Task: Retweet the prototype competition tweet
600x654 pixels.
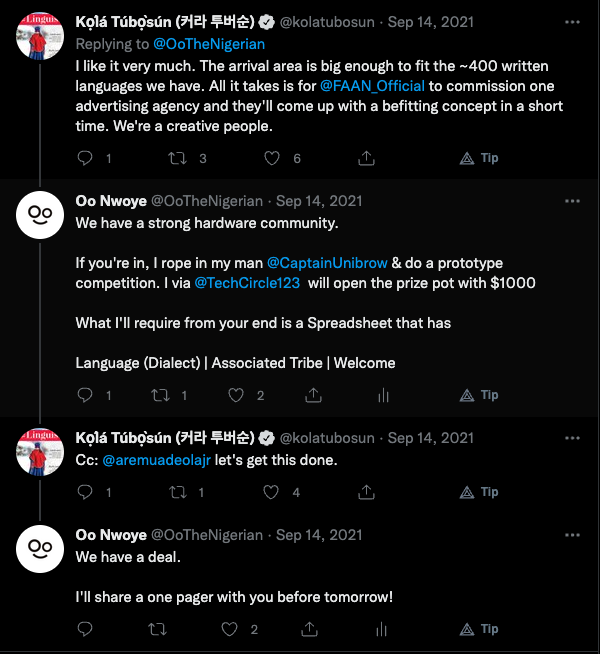Action: (157, 395)
